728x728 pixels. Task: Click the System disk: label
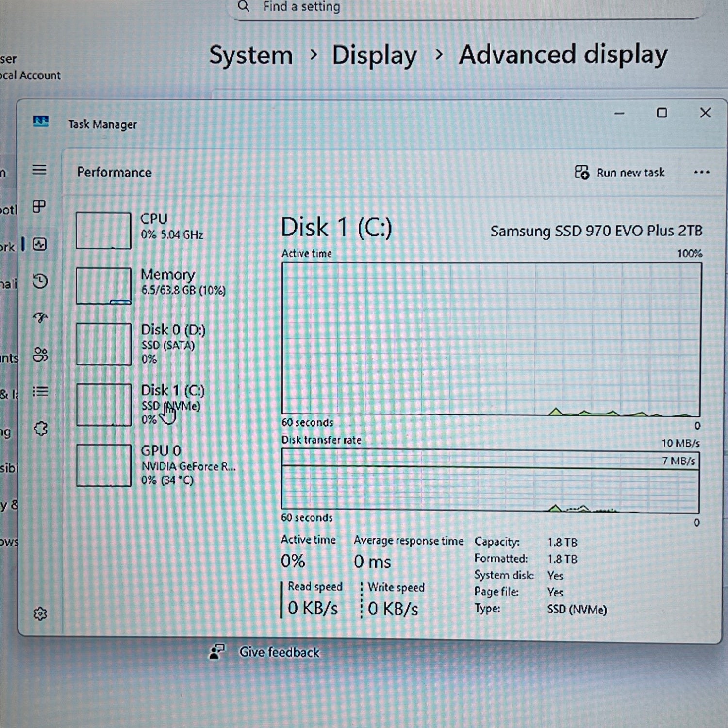pos(504,575)
